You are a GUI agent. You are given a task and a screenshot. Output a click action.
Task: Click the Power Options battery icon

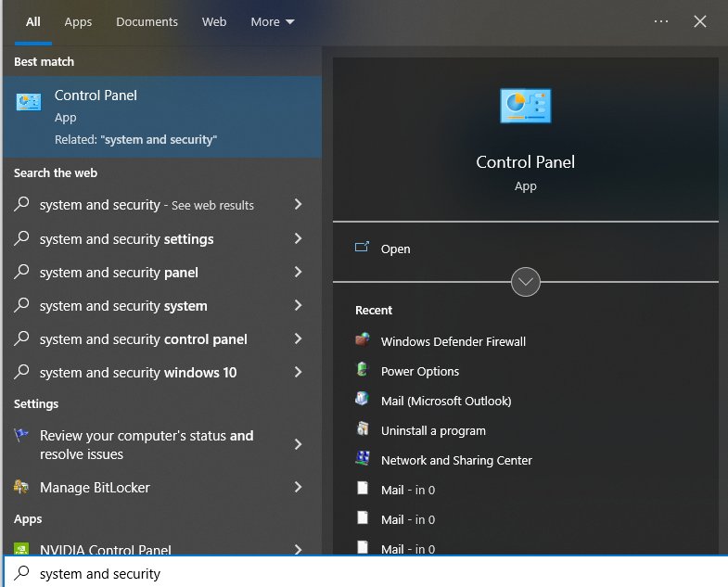[362, 370]
